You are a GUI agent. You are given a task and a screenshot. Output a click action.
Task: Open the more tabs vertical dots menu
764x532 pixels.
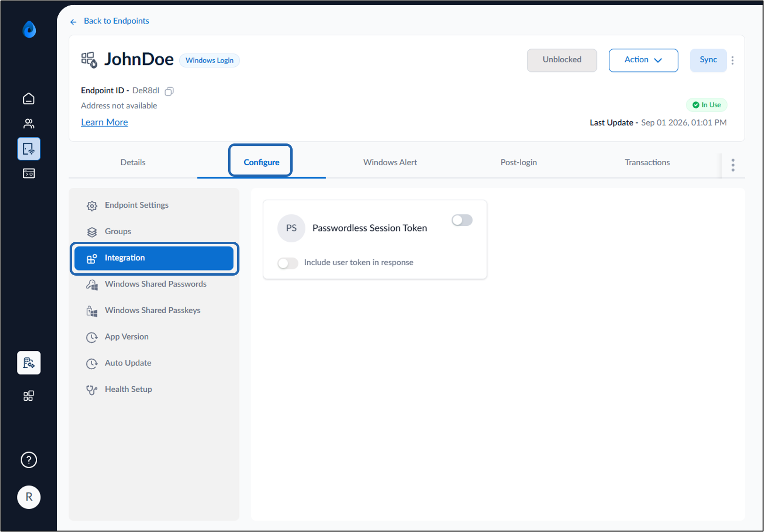pos(733,165)
